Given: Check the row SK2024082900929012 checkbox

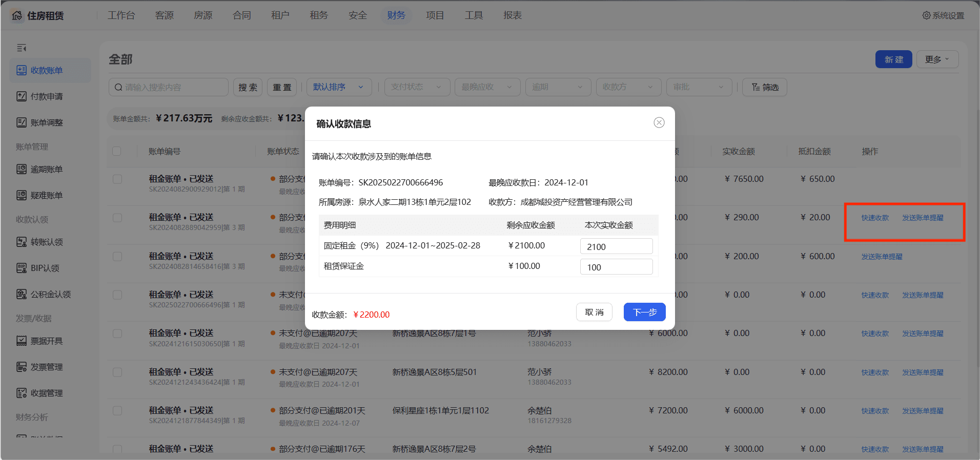Looking at the screenshot, I should (117, 179).
